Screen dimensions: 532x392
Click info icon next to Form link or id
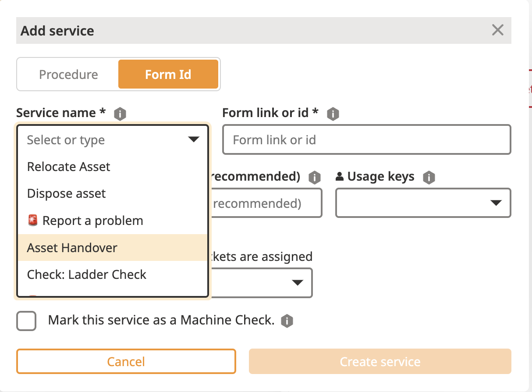pos(333,114)
